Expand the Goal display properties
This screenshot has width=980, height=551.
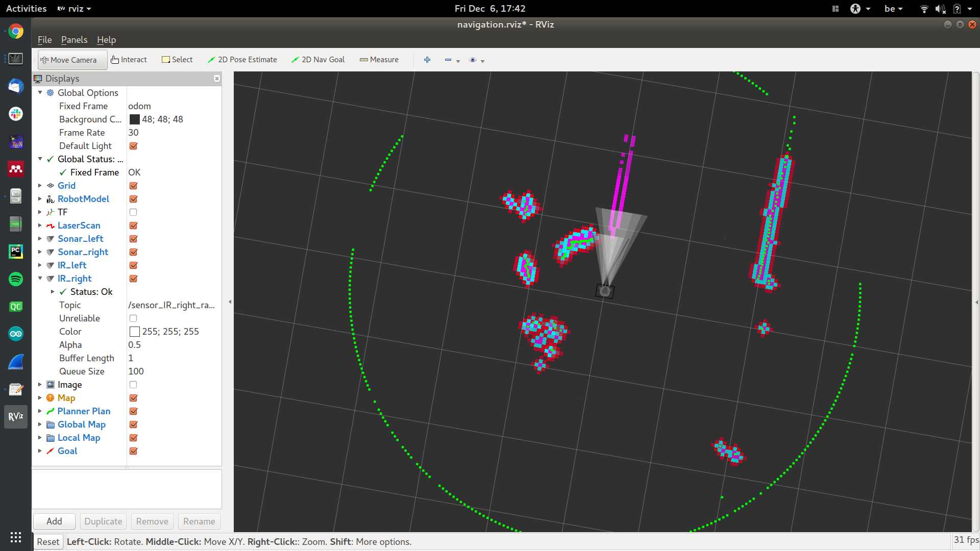tap(40, 451)
